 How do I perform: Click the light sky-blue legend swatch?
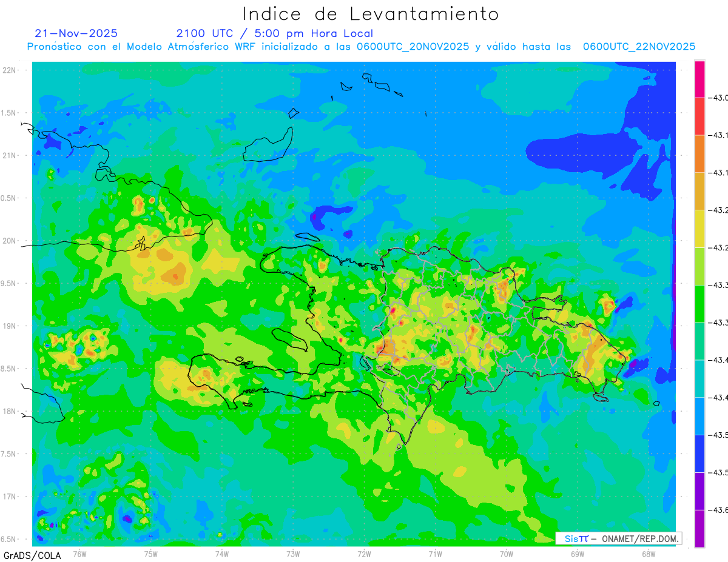[x=699, y=416]
